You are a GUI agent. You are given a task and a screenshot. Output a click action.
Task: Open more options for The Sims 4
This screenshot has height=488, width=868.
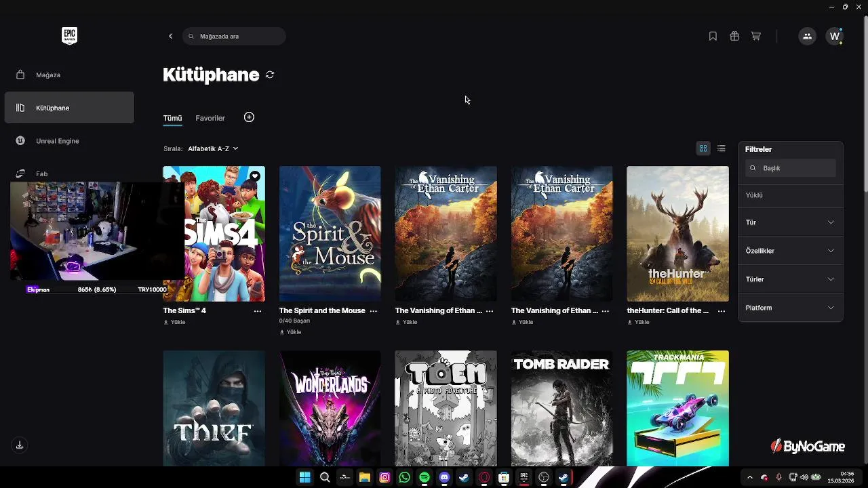point(258,310)
